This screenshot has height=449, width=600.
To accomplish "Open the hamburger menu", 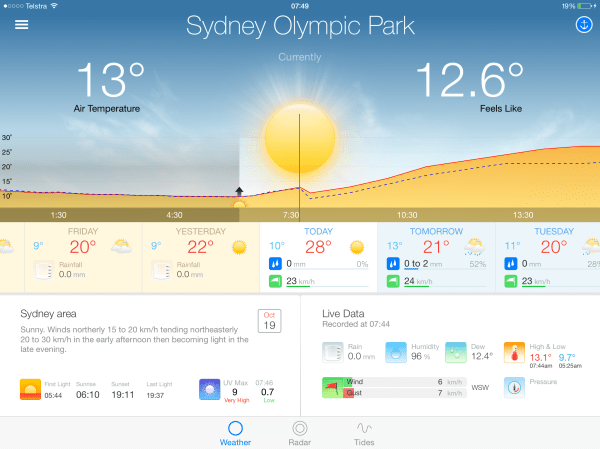I will (x=21, y=25).
